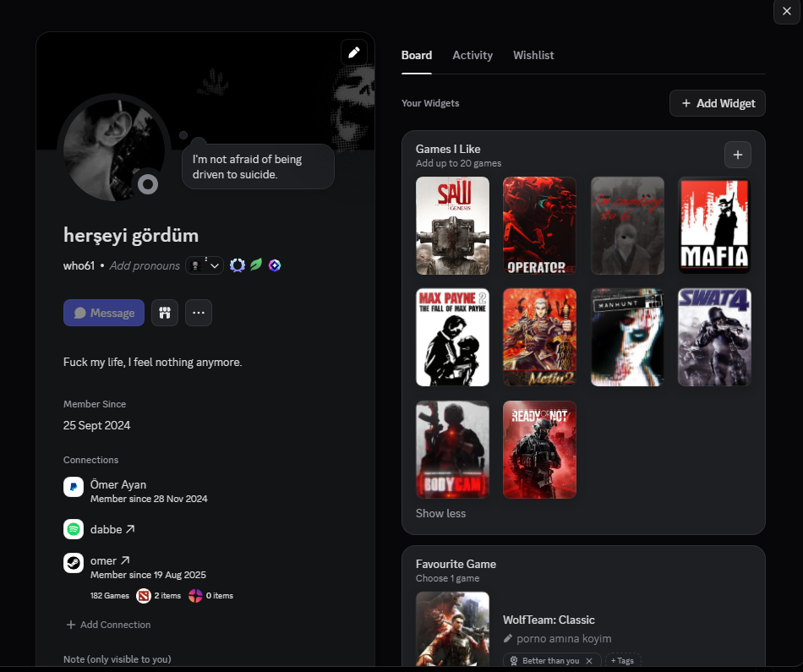
Task: Expand the server tag dropdown chevron
Action: [215, 265]
